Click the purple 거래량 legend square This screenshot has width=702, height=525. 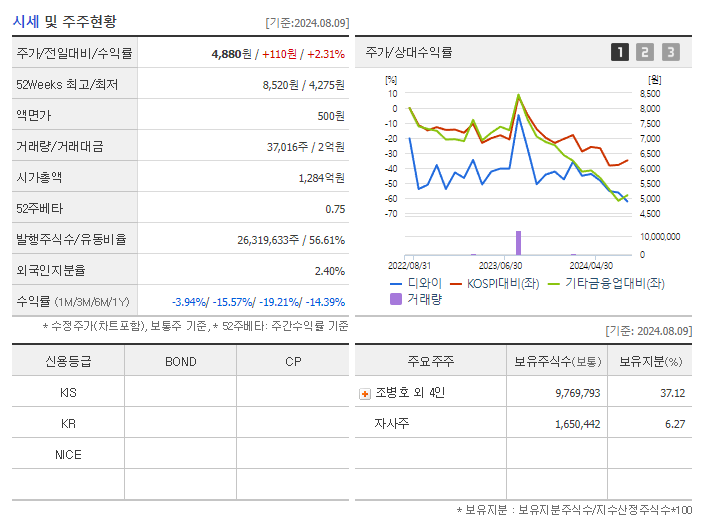[x=396, y=299]
